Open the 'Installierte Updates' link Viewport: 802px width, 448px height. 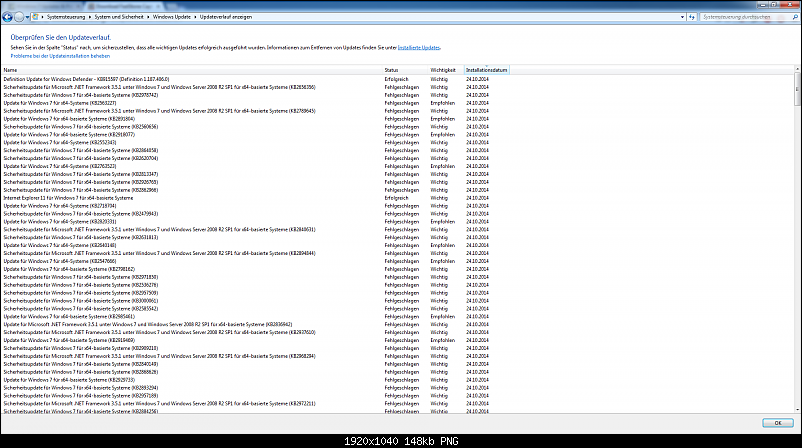tap(417, 47)
